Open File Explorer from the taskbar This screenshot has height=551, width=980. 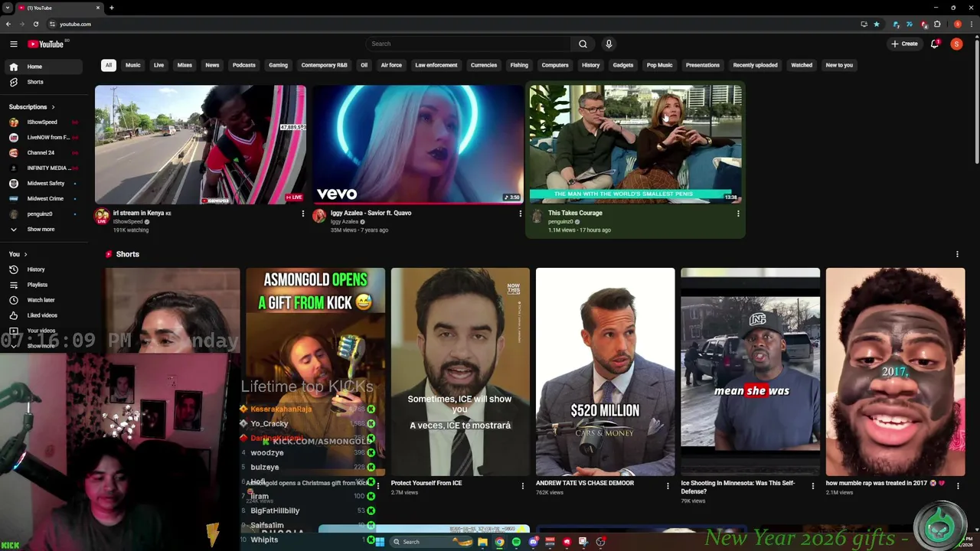pos(482,542)
